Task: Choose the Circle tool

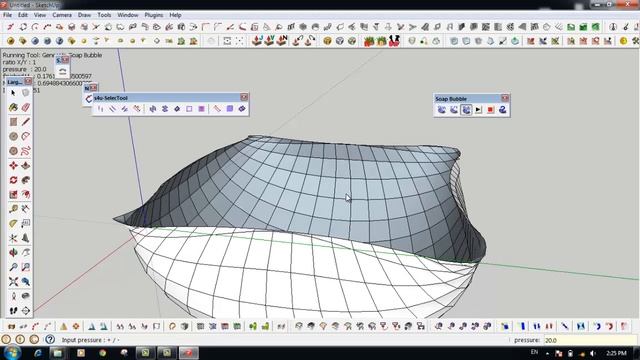Action: coord(13,136)
